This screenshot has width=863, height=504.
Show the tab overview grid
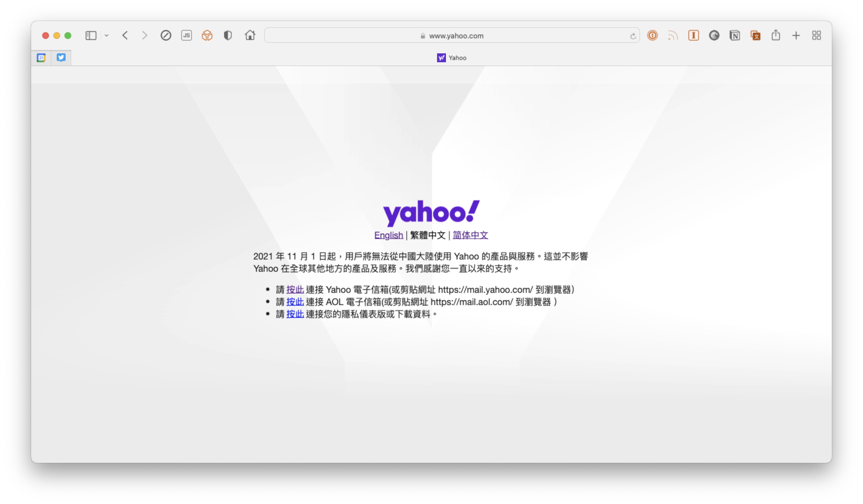(816, 36)
